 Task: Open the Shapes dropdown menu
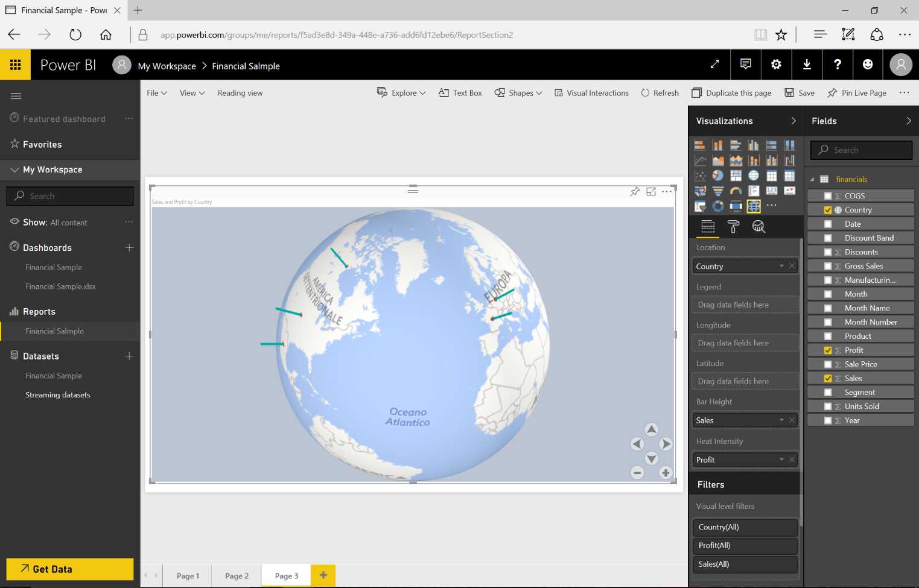click(x=518, y=93)
